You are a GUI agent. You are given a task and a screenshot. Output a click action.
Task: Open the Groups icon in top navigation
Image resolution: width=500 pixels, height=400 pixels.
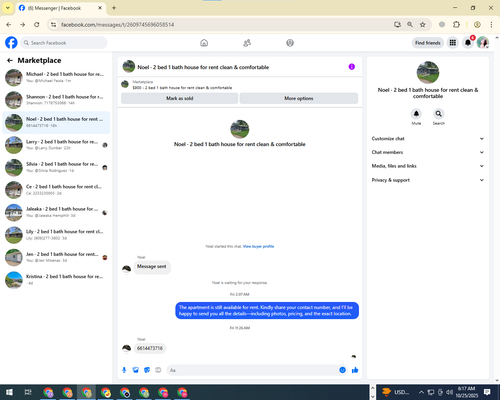(x=290, y=43)
